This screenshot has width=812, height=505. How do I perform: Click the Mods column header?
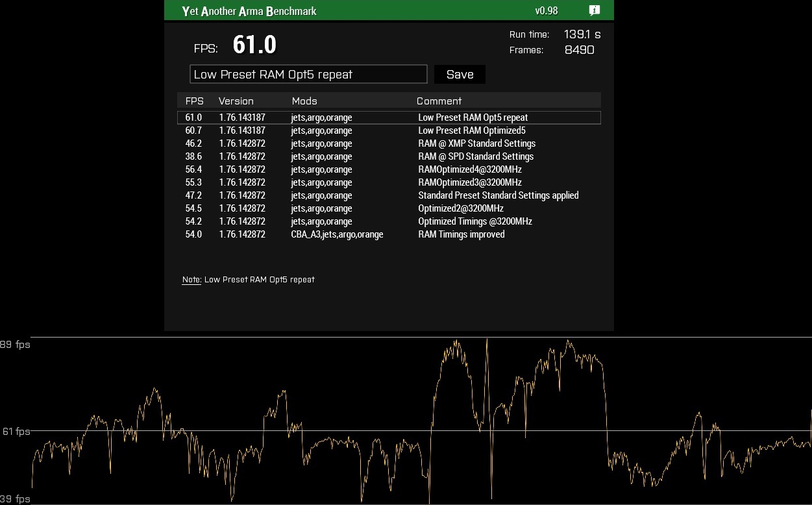click(x=304, y=101)
